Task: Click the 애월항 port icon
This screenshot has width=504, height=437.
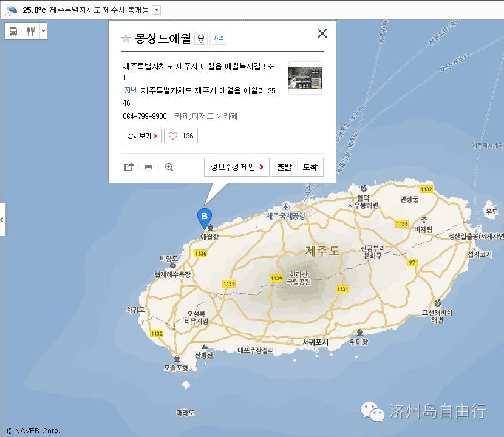Action: pyautogui.click(x=211, y=228)
